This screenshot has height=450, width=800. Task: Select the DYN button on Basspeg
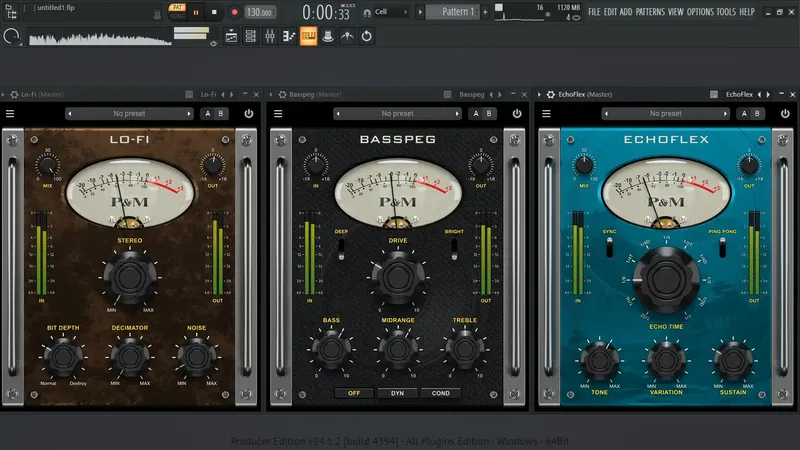point(397,393)
